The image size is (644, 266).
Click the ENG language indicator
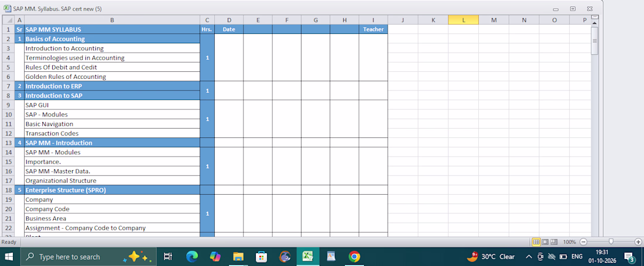pos(577,257)
